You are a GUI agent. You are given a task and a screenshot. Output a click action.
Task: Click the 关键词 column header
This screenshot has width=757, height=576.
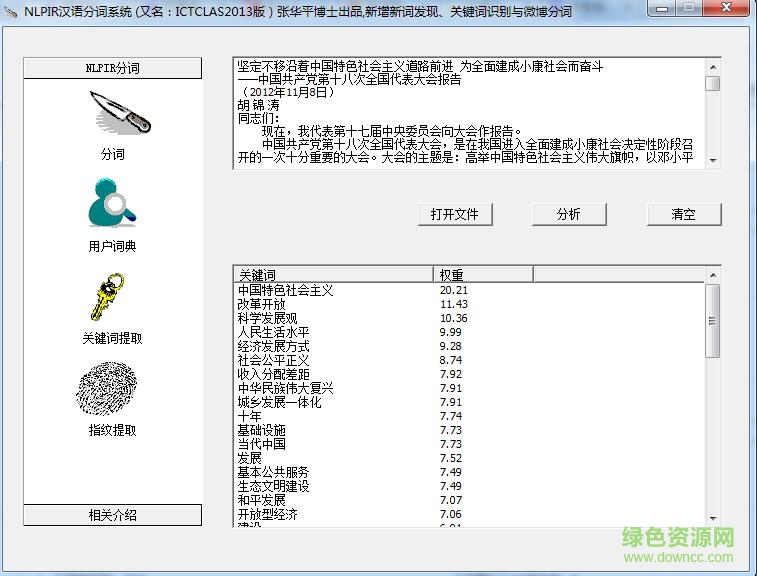[334, 275]
